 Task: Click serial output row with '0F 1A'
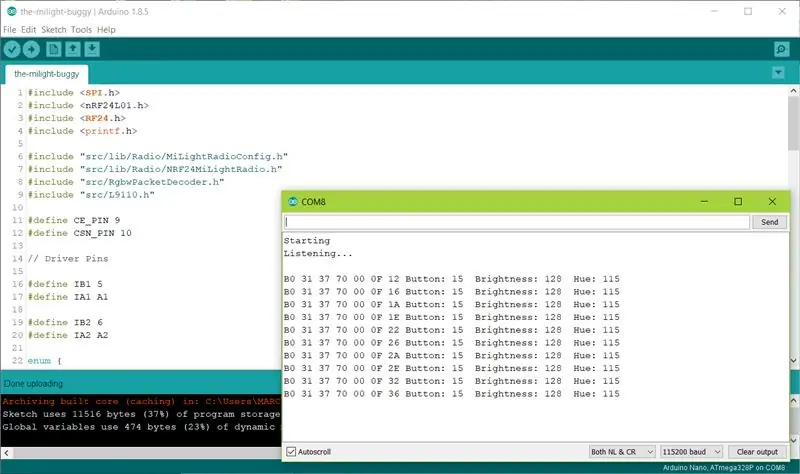click(452, 304)
